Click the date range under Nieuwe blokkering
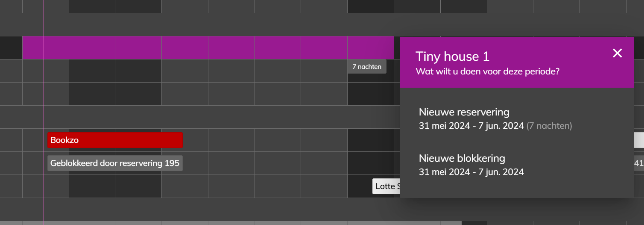This screenshot has width=644, height=225. coord(471,172)
